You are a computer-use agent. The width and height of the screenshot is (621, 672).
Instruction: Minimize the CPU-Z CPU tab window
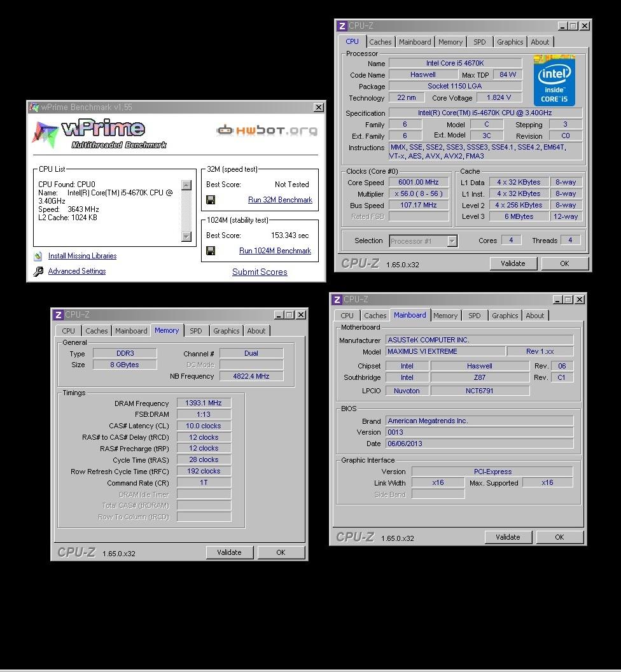pos(562,26)
